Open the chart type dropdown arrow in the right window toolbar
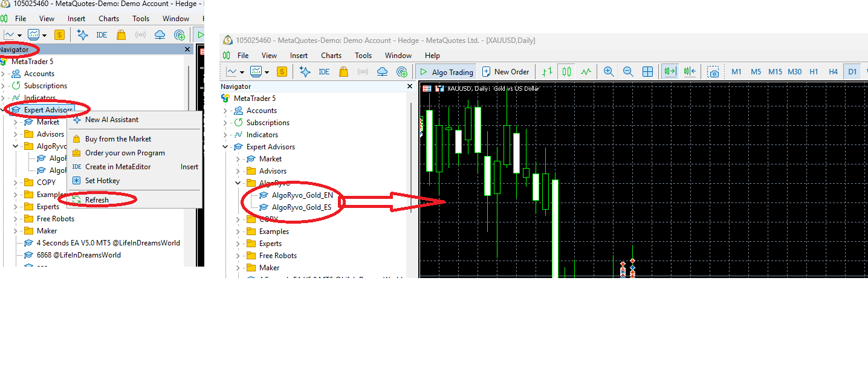868x376 pixels. pos(242,72)
